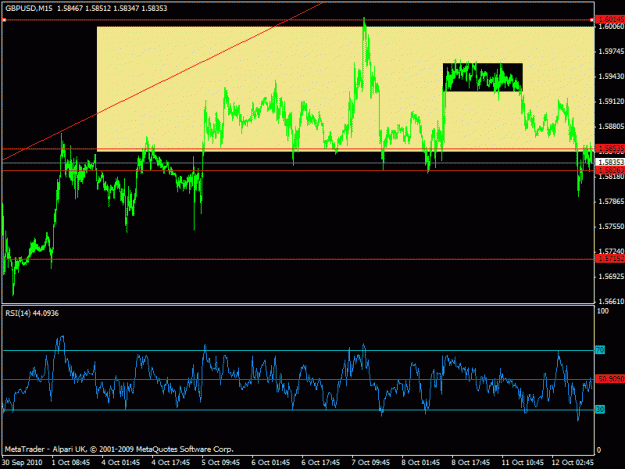Click the 12 Oct 02:45 time label
Image resolution: width=625 pixels, height=469 pixels.
(572, 462)
